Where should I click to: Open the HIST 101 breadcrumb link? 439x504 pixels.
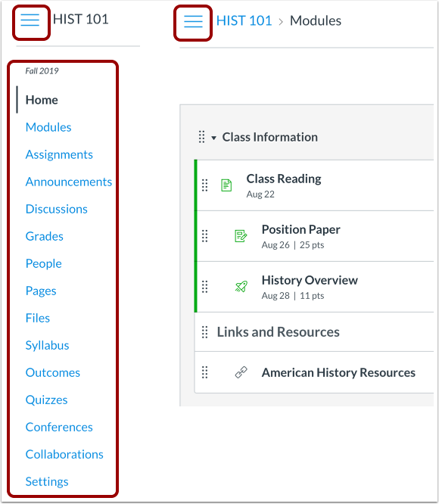(244, 20)
